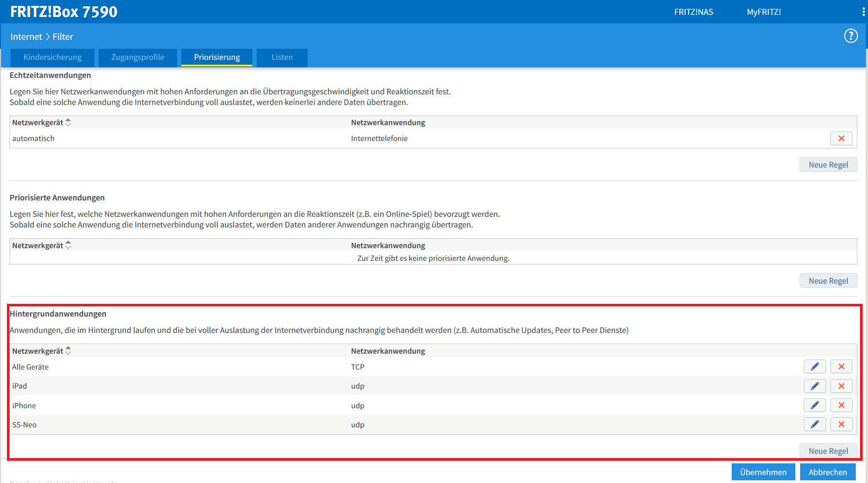Select the 'S5-Neo' device cell
The height and width of the screenshot is (483, 868).
pyautogui.click(x=24, y=425)
